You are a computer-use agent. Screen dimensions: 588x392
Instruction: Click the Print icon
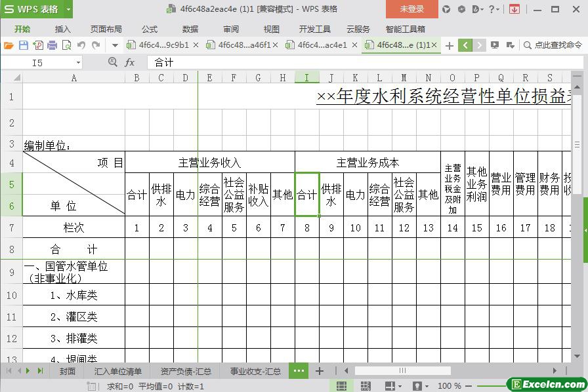tap(52, 45)
